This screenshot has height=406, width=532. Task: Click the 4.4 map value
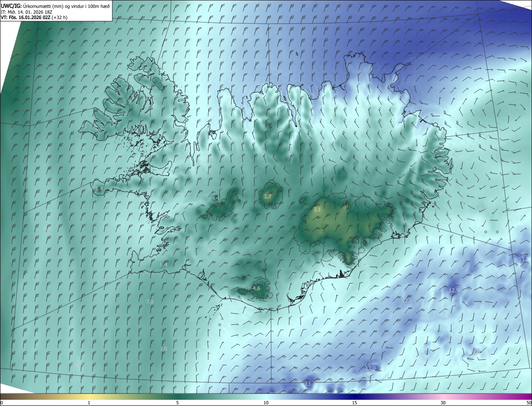[215, 198]
